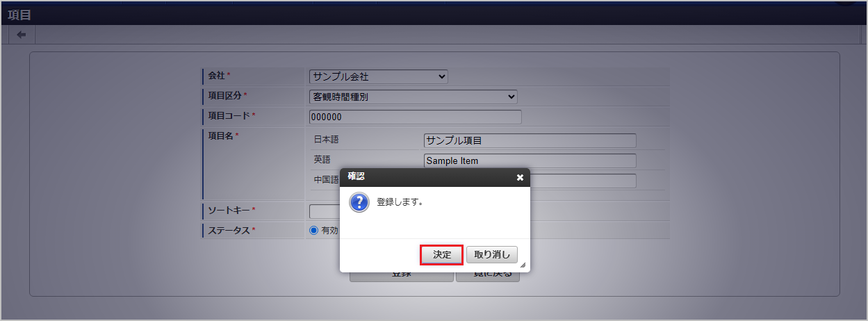Click the 項目コード label

(x=229, y=115)
